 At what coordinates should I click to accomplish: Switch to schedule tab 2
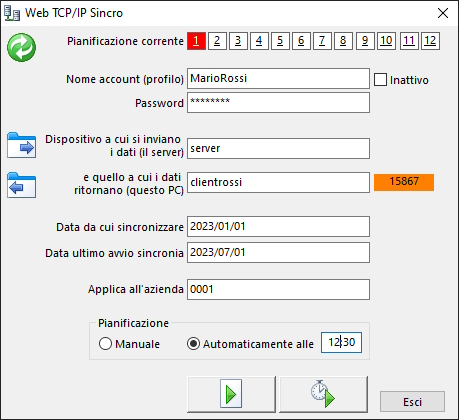217,41
